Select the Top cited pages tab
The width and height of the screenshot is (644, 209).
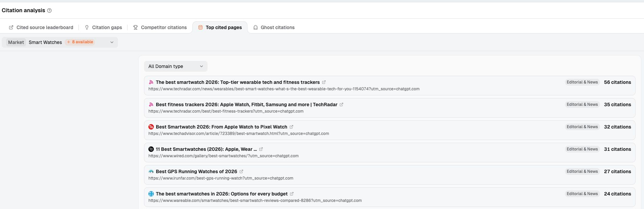[x=220, y=27]
